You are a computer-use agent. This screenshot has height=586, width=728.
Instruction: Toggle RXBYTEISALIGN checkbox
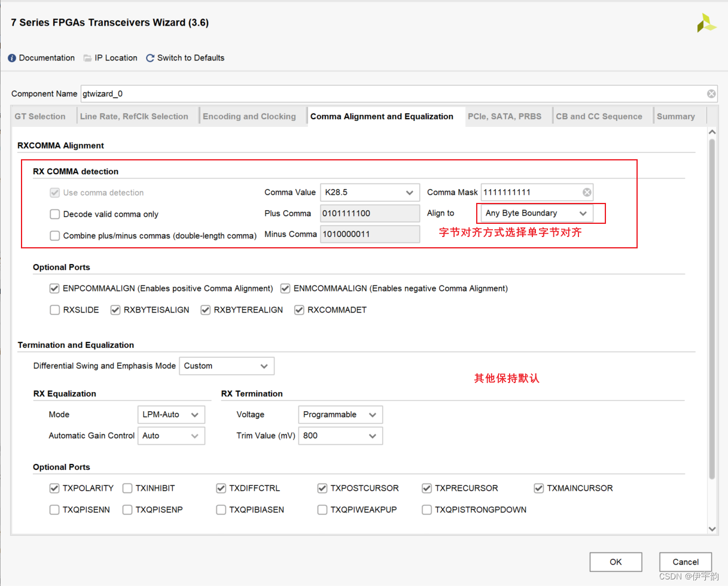pos(116,310)
